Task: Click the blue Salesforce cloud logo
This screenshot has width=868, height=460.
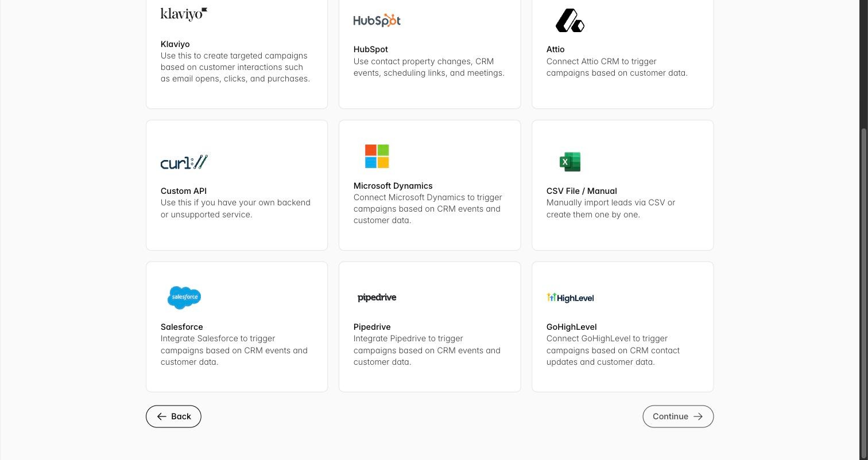Action: pyautogui.click(x=184, y=298)
